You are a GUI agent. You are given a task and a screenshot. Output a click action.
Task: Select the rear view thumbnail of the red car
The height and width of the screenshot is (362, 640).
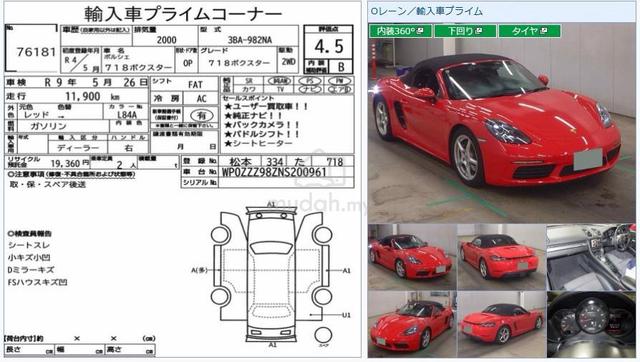pos(501,257)
